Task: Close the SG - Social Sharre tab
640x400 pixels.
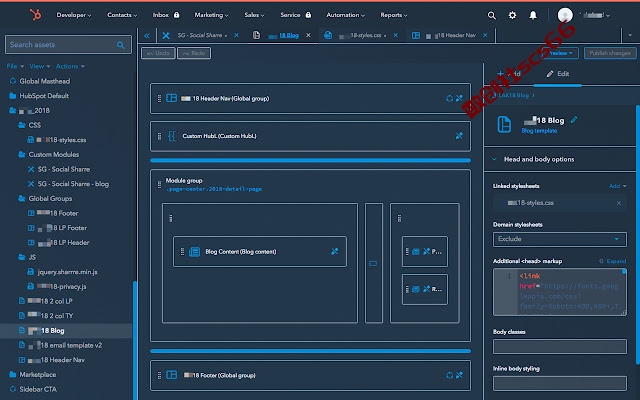Action: (x=236, y=36)
